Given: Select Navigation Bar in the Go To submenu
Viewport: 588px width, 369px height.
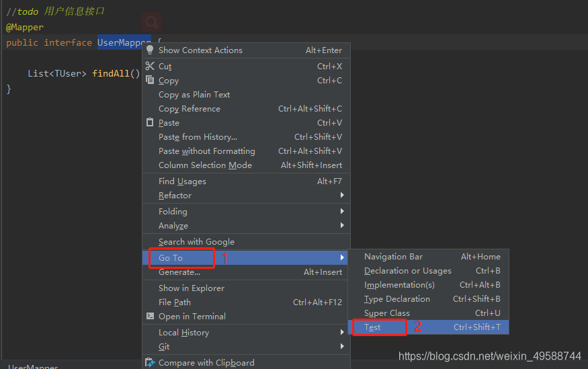Looking at the screenshot, I should 429,257.
